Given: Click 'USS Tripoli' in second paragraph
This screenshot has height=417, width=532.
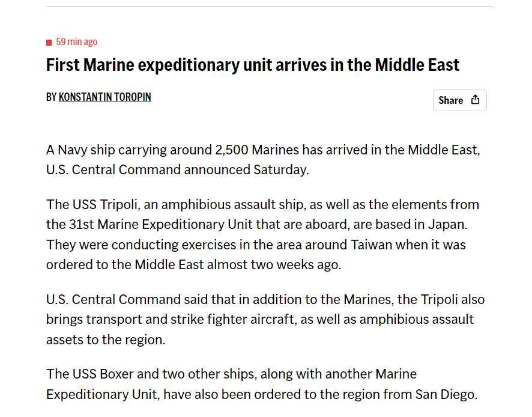Looking at the screenshot, I should (104, 204).
